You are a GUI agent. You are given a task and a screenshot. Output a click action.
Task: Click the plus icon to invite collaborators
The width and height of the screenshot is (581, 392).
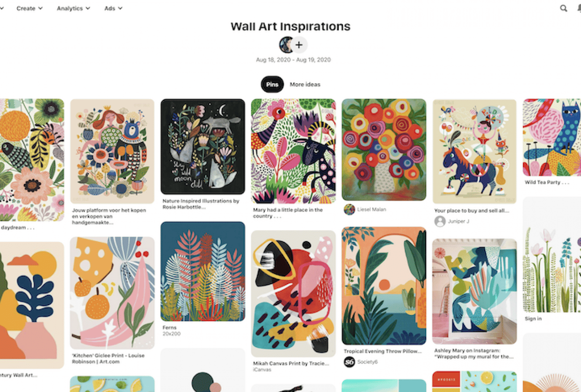click(299, 45)
